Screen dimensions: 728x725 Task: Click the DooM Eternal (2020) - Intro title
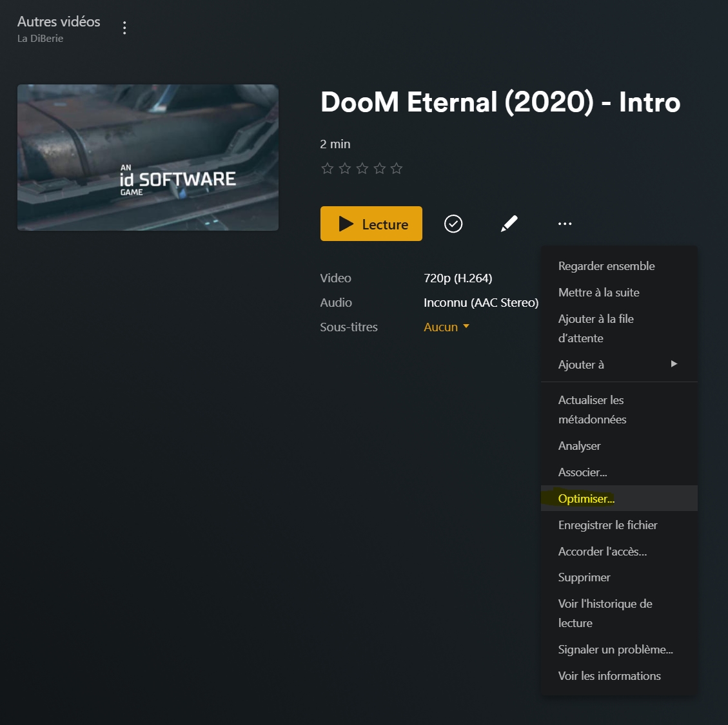tap(500, 102)
